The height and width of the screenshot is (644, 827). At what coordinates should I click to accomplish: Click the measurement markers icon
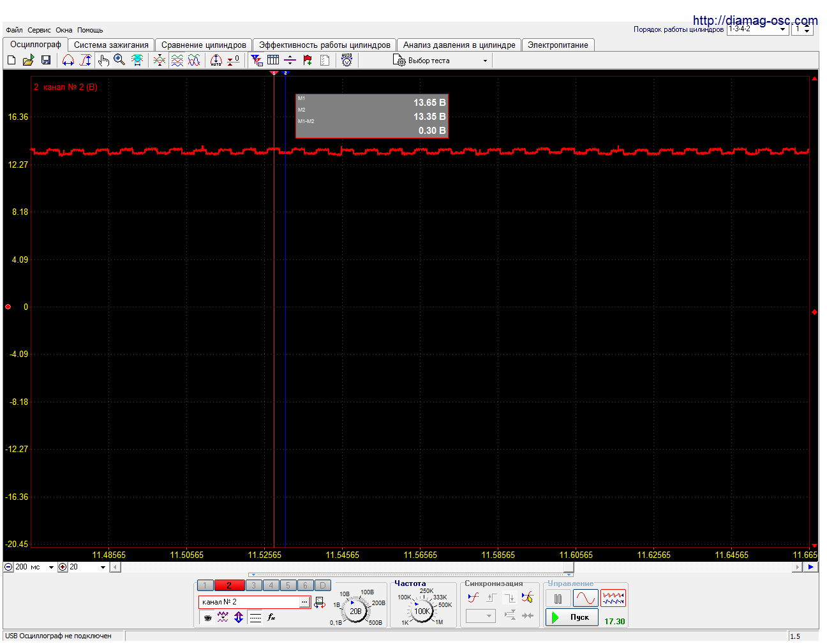[x=290, y=60]
